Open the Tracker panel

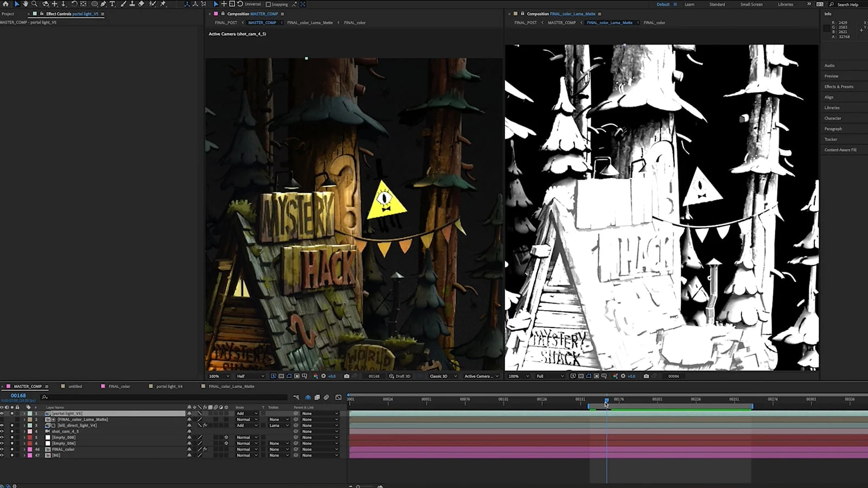pyautogui.click(x=830, y=139)
